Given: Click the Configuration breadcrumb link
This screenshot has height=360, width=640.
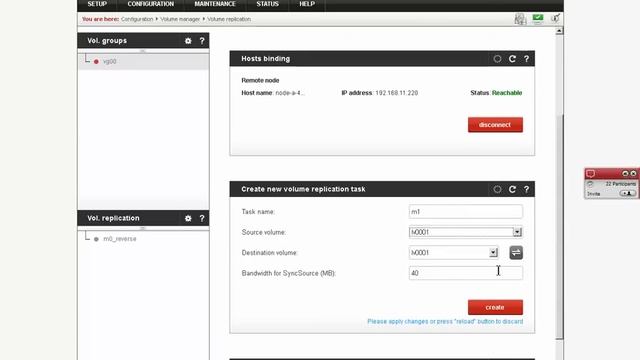Looking at the screenshot, I should pos(137,19).
